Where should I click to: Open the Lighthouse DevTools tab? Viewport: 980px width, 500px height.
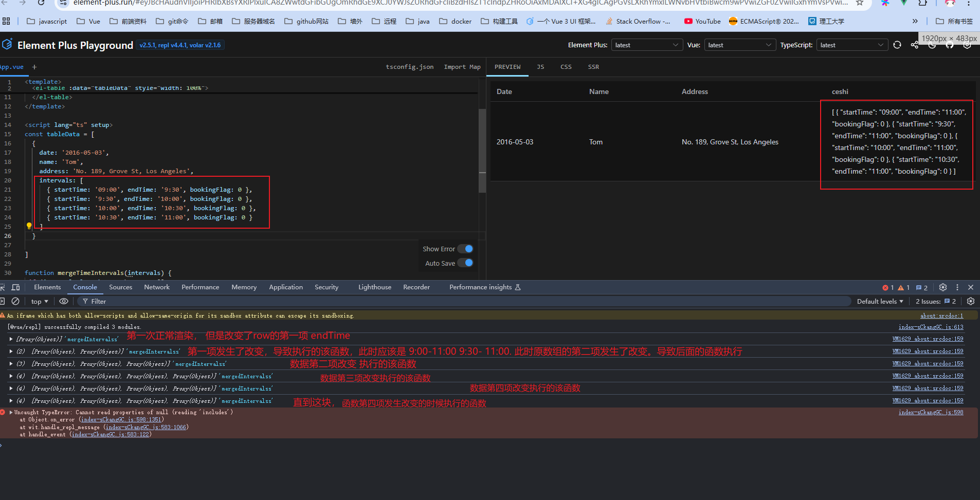tap(375, 287)
